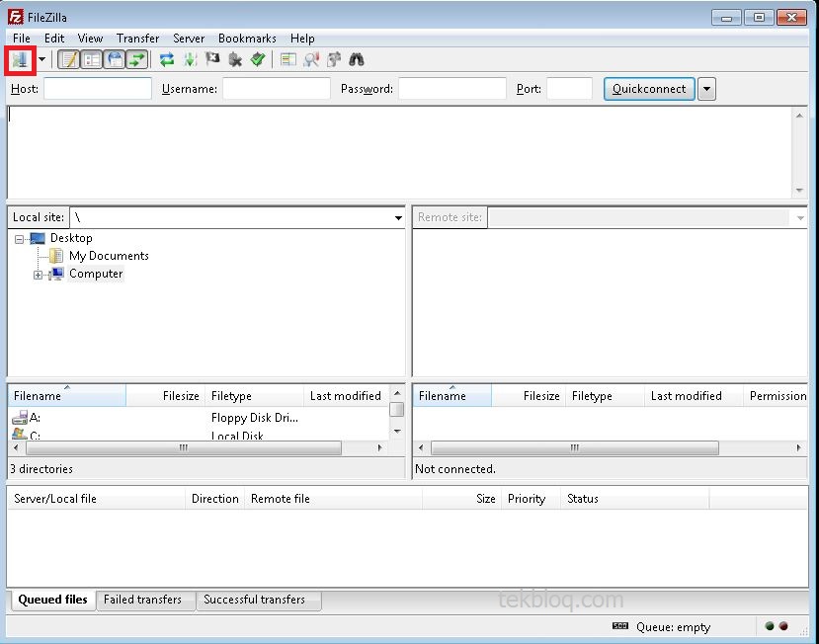
Task: Toggle directory comparison icon
Action: (x=311, y=59)
